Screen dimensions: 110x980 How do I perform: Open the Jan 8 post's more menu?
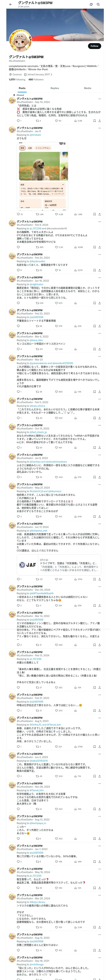pos(99,128)
